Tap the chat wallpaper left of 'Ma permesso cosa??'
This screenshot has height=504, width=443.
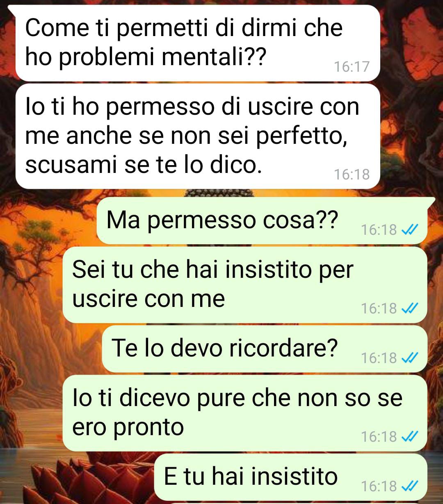pos(48,221)
